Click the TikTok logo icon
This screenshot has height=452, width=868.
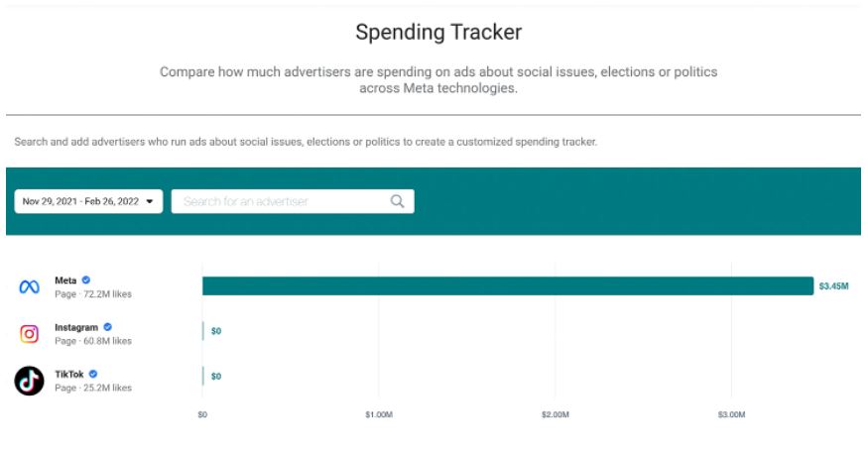tap(29, 381)
